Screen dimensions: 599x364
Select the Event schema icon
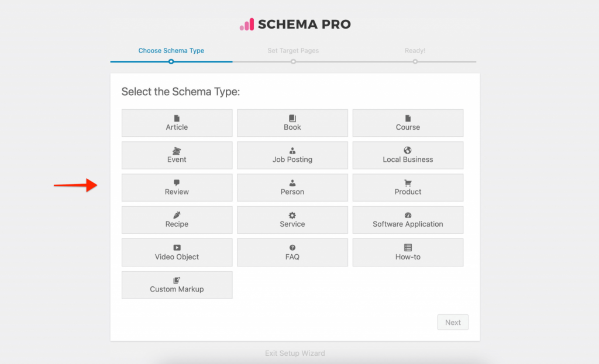(177, 155)
